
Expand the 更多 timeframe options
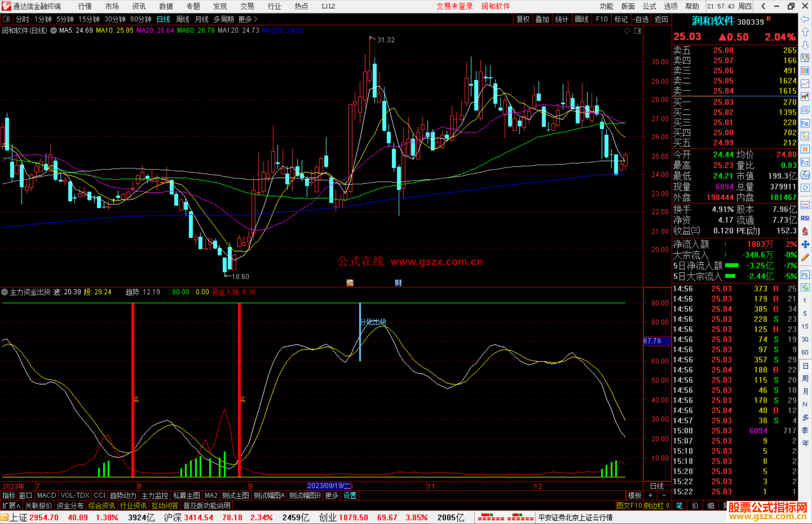(248, 19)
